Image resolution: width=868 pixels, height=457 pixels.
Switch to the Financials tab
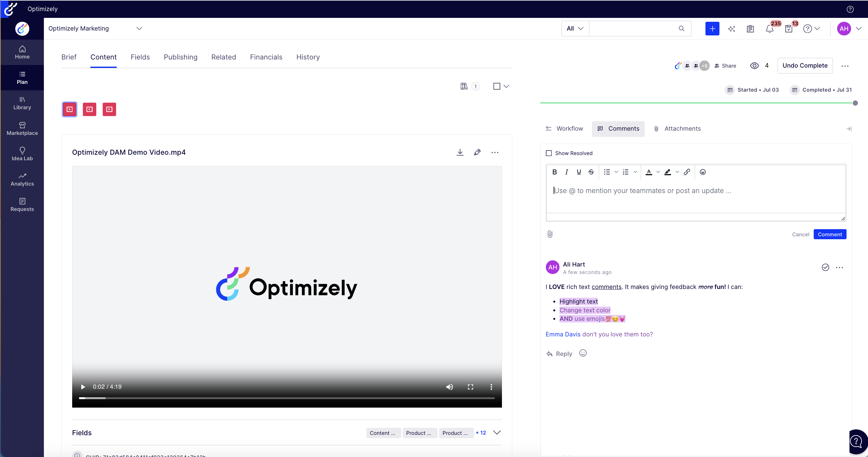coord(266,57)
